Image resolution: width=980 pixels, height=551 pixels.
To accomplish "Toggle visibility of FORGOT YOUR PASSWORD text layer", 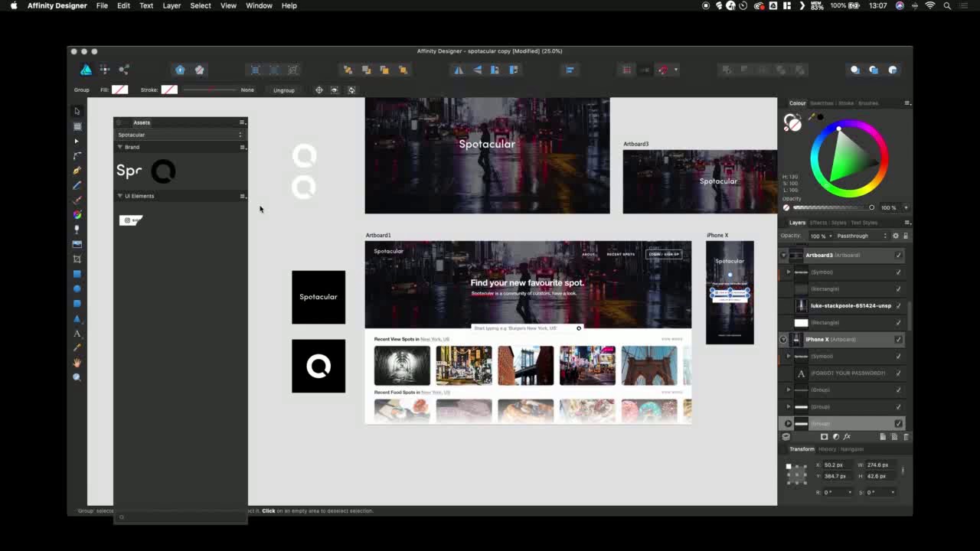I will pyautogui.click(x=899, y=373).
